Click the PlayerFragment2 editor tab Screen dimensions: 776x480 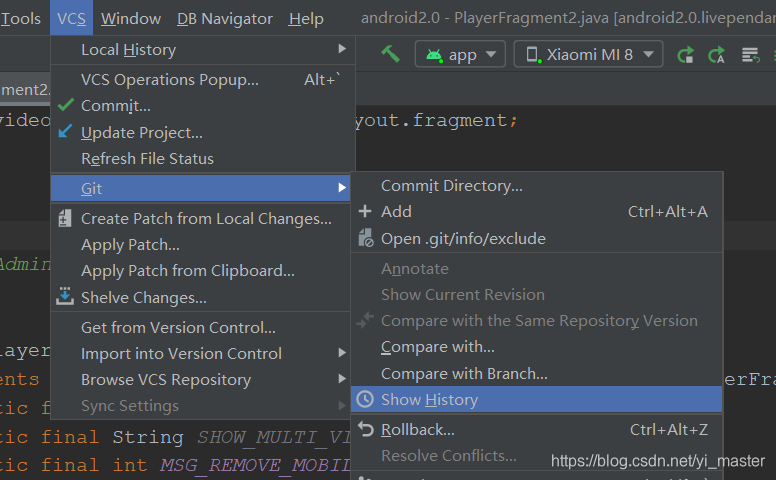pyautogui.click(x=25, y=89)
